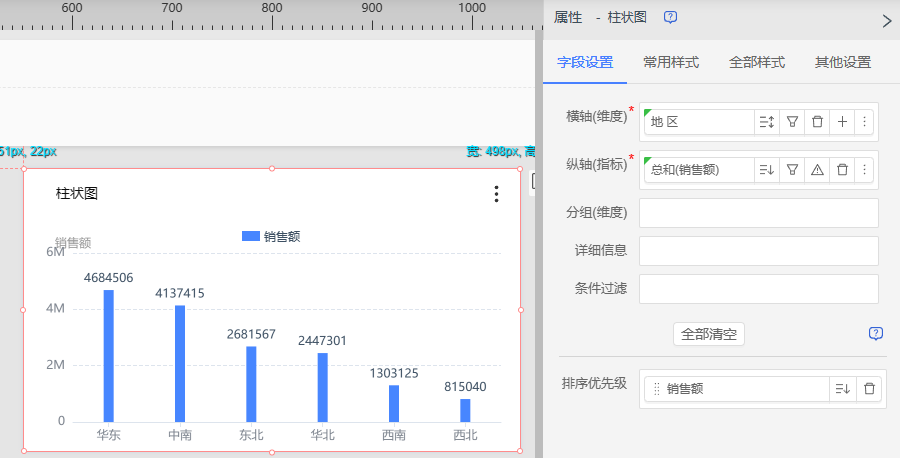Open more options for 总和(销售额) row
The image size is (900, 458).
[x=865, y=170]
